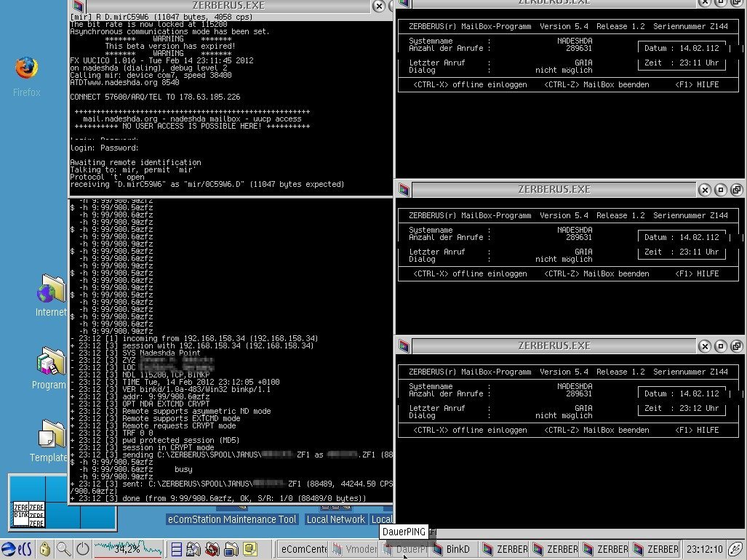Open the Templates folder icon
The image size is (747, 560).
click(51, 433)
